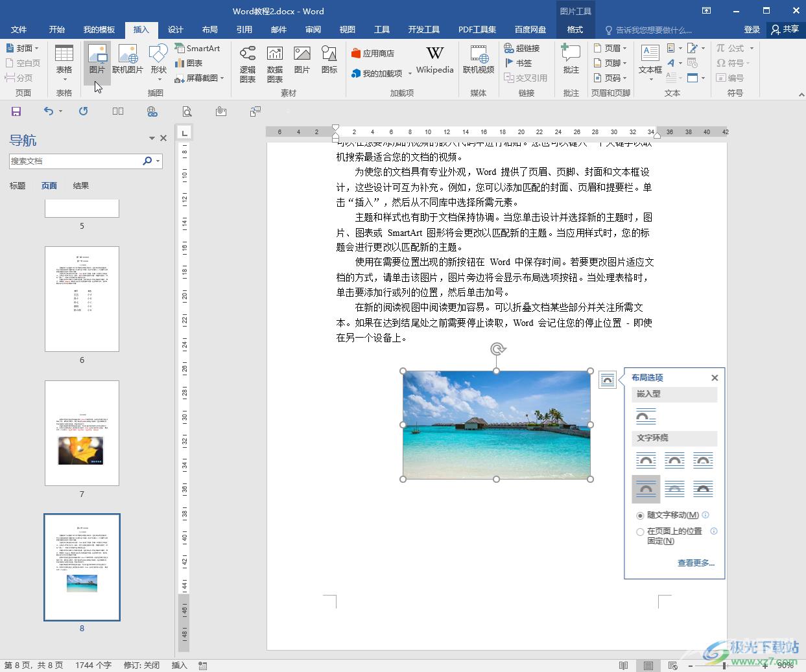Screen dimensions: 806x672
Task: Click the 登录 sign in button
Action: 752,30
